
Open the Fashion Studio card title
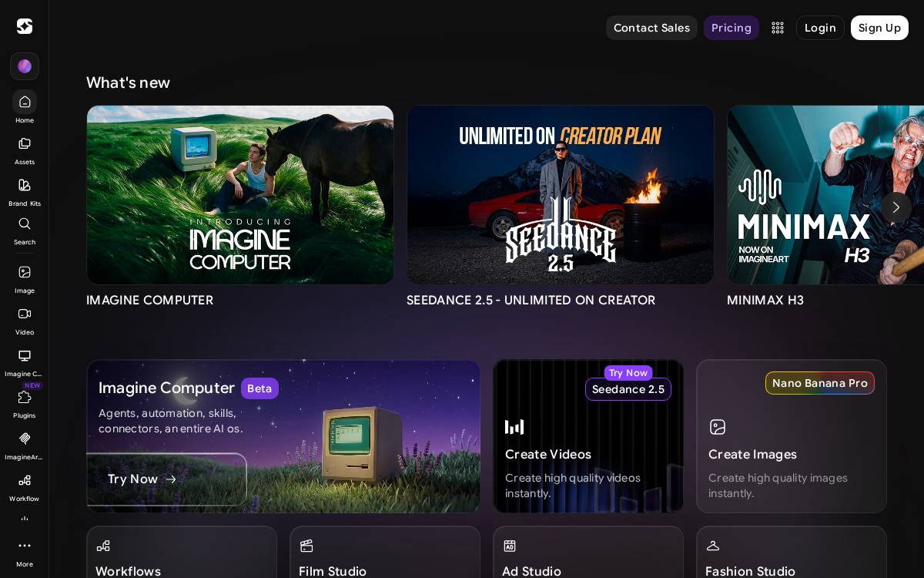tap(750, 571)
